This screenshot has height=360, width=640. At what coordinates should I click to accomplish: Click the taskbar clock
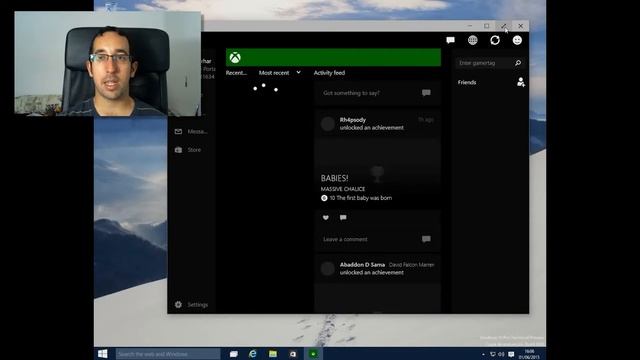pos(529,354)
